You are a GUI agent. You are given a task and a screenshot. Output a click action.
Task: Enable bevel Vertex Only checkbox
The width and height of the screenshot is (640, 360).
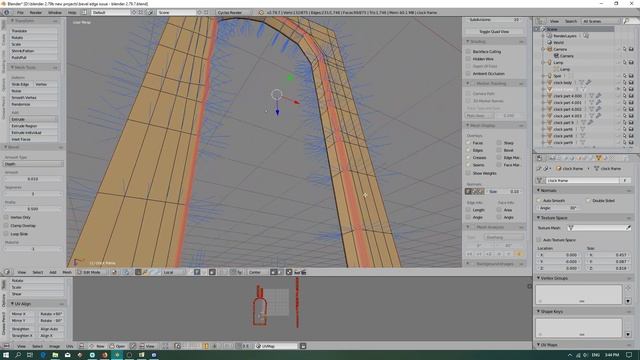coord(6,217)
